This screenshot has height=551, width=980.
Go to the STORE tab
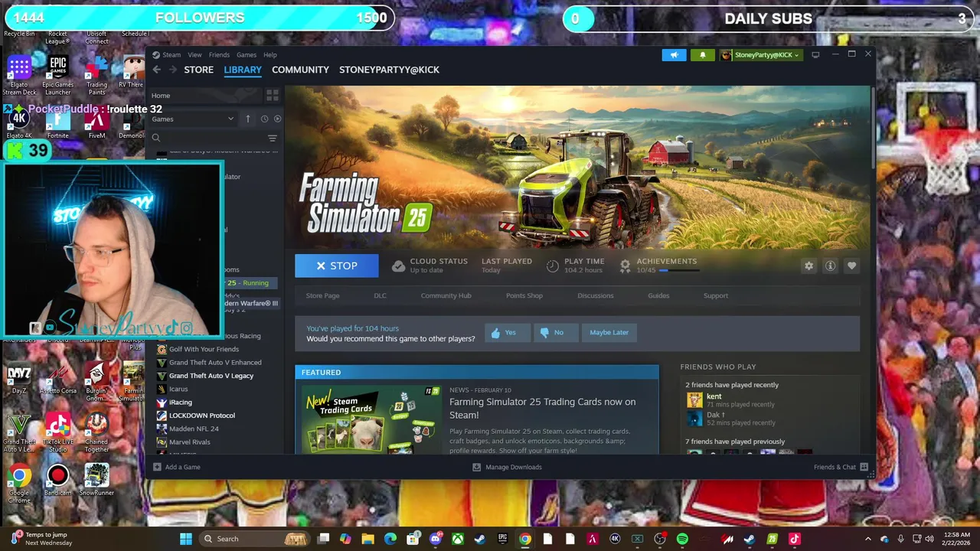tap(198, 70)
